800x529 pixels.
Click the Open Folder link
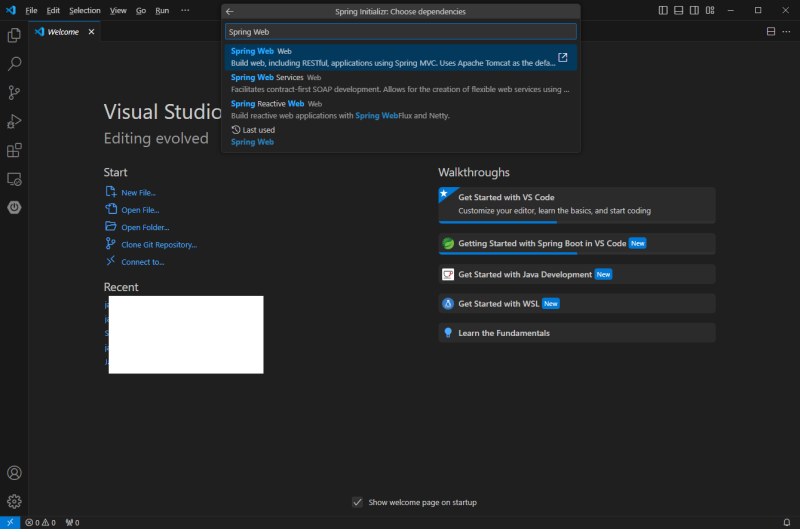[x=145, y=228]
